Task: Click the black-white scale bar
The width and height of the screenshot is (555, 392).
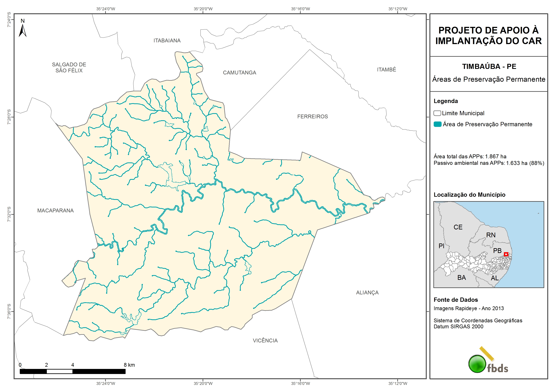Action: pyautogui.click(x=72, y=371)
